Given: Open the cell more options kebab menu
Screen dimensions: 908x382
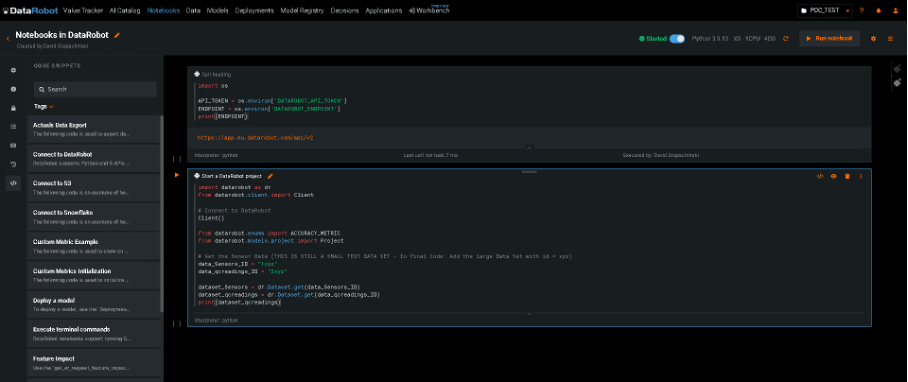Looking at the screenshot, I should point(861,176).
